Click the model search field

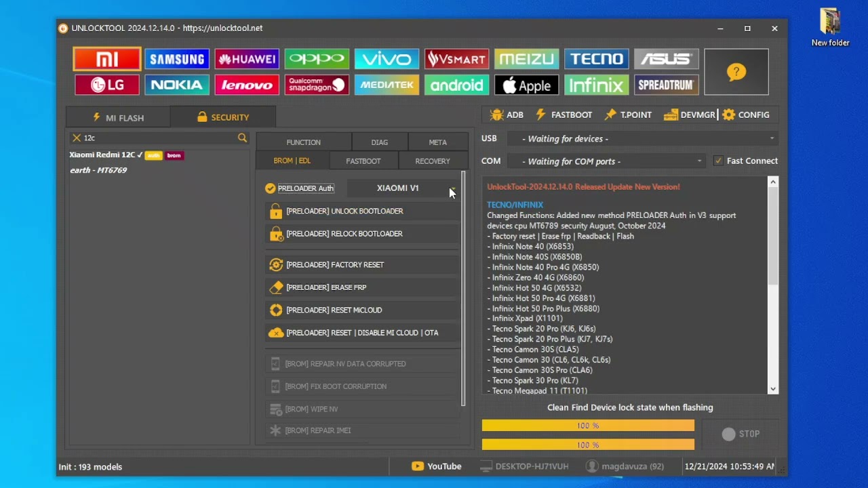(x=159, y=138)
